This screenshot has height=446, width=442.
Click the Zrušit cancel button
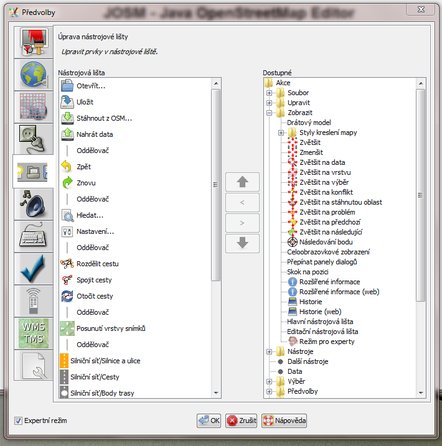241,420
